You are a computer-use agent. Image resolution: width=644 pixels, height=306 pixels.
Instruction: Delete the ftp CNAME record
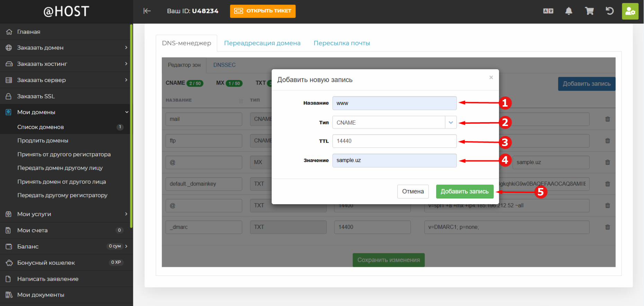pyautogui.click(x=608, y=141)
